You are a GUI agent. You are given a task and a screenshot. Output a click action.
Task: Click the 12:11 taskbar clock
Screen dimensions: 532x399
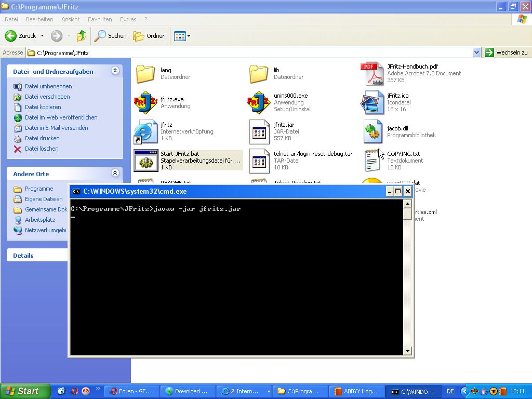point(517,392)
